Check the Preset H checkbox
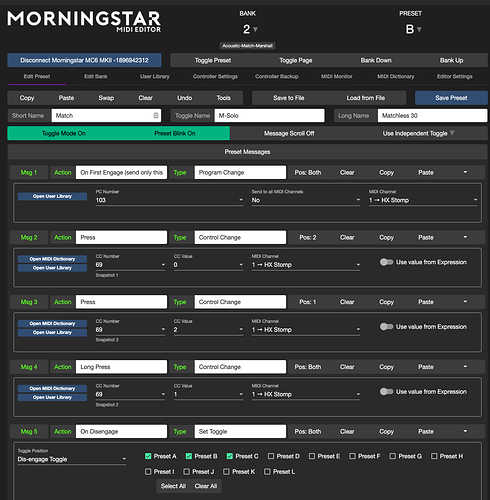 (434, 456)
